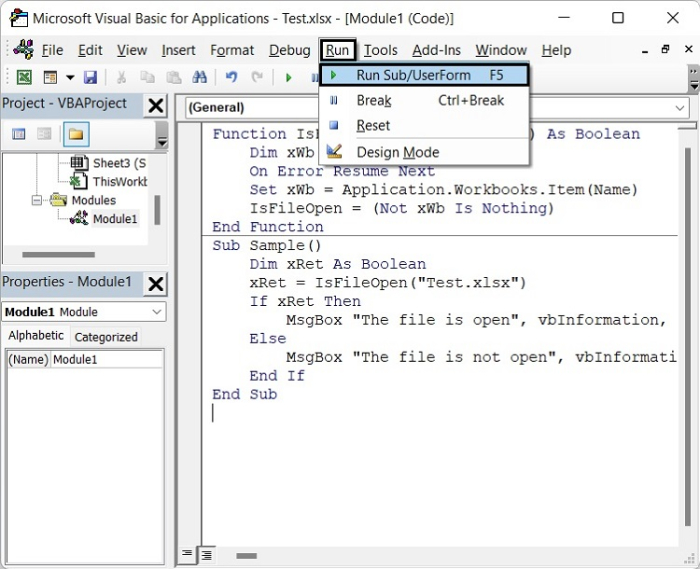This screenshot has height=569, width=700.
Task: Click the 'If xRet Then' code line
Action: point(305,301)
